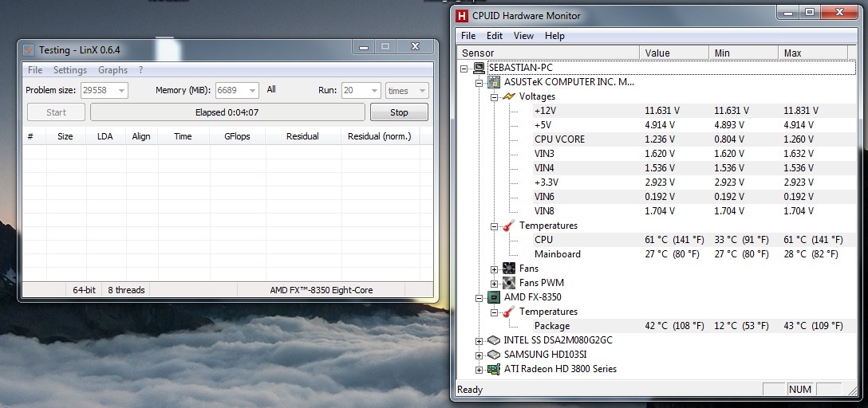Image resolution: width=868 pixels, height=408 pixels.
Task: Click the Fans icon in sensor tree
Action: (x=509, y=269)
